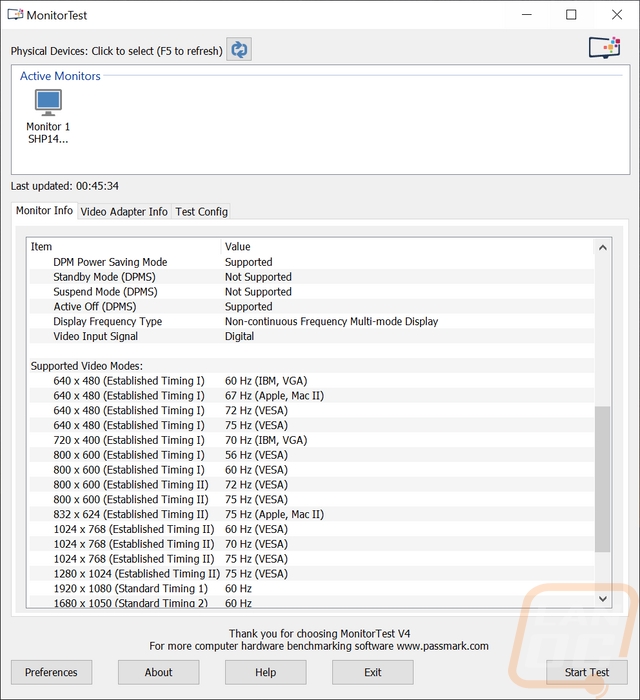Viewport: 640px width, 700px height.
Task: Click the Start Test button
Action: pyautogui.click(x=586, y=672)
